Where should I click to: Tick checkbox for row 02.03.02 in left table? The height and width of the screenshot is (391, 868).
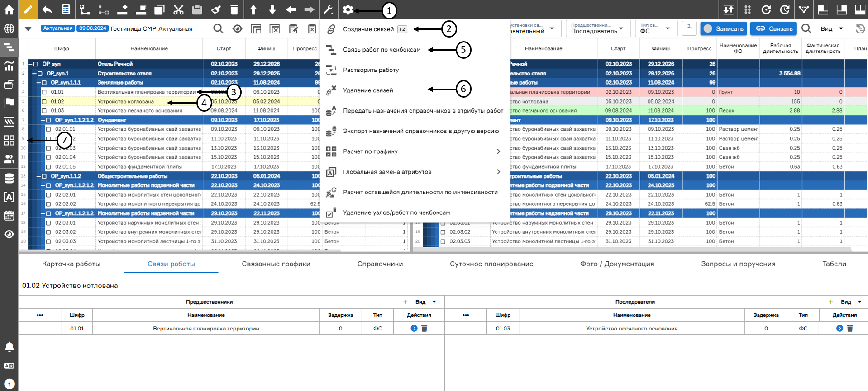[x=48, y=232]
